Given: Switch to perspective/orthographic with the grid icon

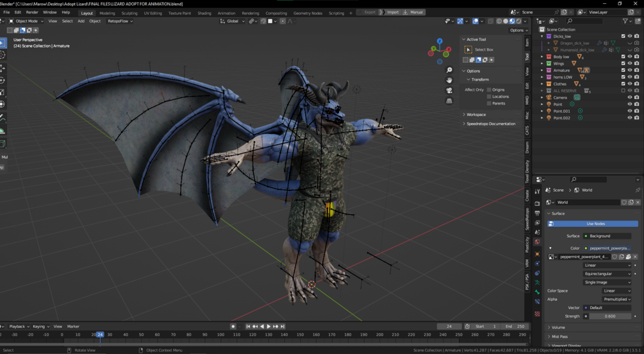Looking at the screenshot, I should (449, 101).
